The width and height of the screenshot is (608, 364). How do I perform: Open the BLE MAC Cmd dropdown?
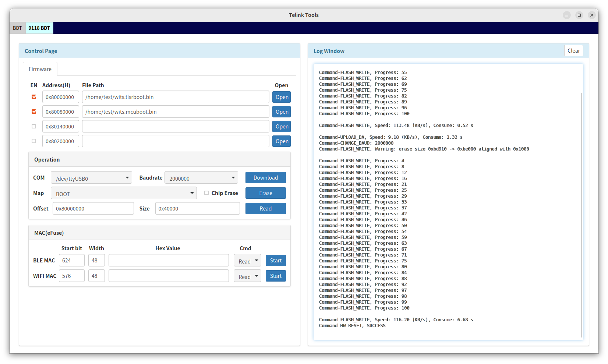click(x=247, y=261)
